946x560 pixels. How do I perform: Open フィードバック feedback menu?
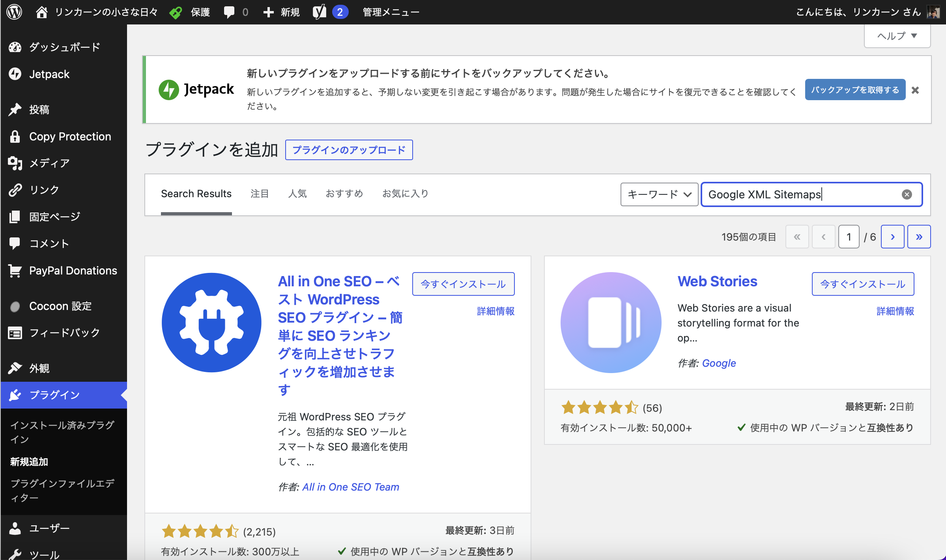point(64,333)
